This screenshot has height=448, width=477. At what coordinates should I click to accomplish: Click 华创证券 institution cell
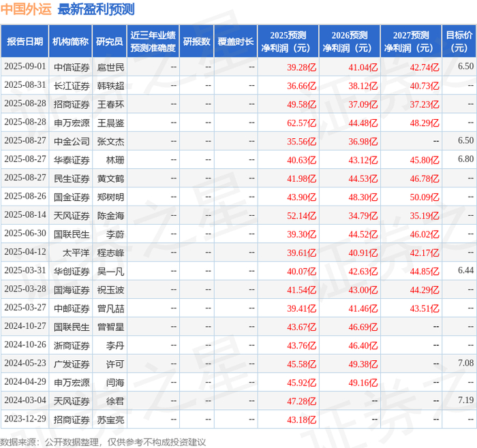(72, 272)
